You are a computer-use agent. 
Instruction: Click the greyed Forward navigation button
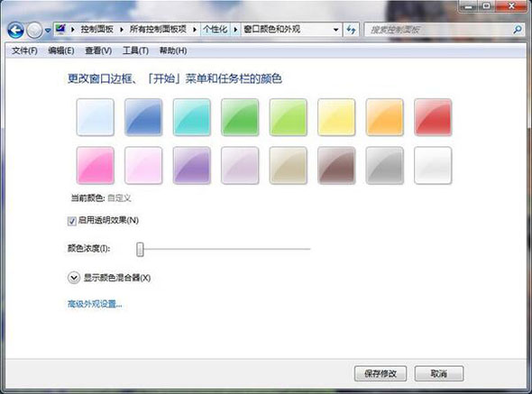(x=34, y=31)
